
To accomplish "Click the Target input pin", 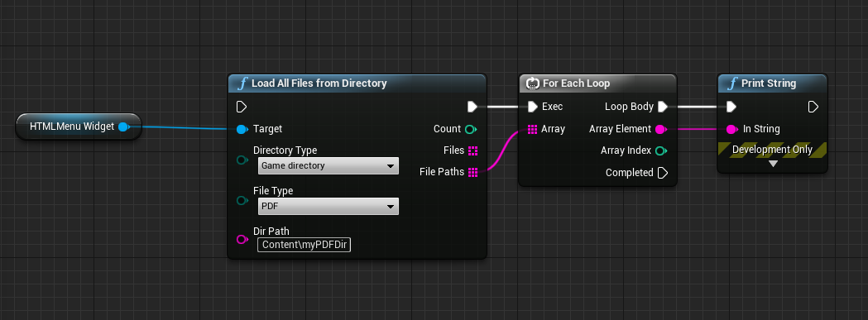I will click(242, 129).
